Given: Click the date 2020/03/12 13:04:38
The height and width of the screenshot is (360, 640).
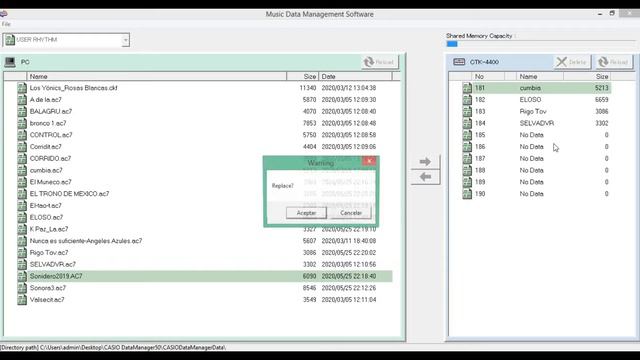Looking at the screenshot, I should 349,88.
